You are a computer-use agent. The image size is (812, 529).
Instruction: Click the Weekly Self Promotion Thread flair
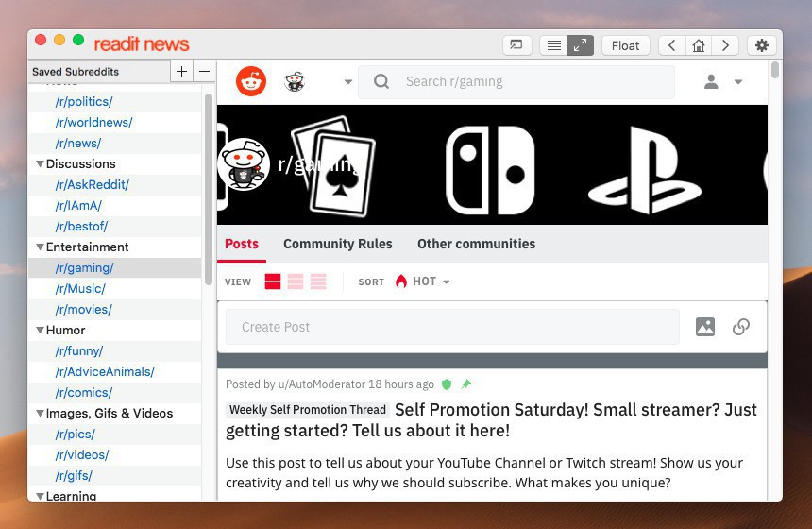point(308,410)
